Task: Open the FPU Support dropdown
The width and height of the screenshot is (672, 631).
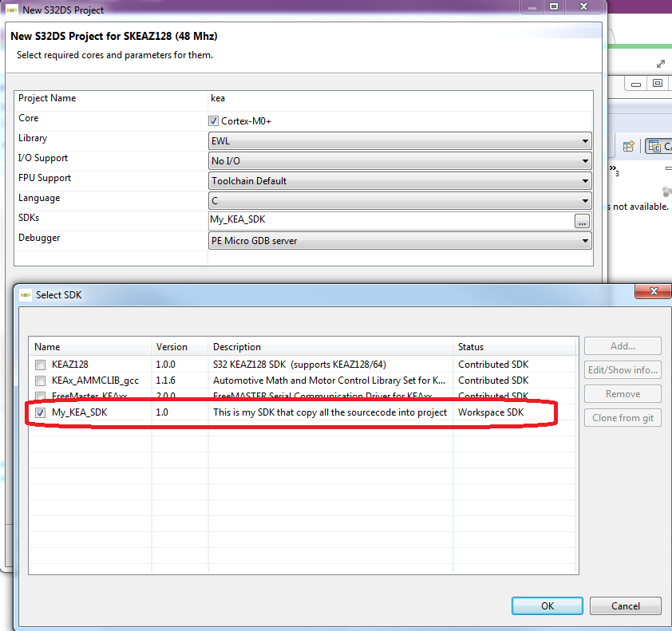Action: click(x=400, y=181)
